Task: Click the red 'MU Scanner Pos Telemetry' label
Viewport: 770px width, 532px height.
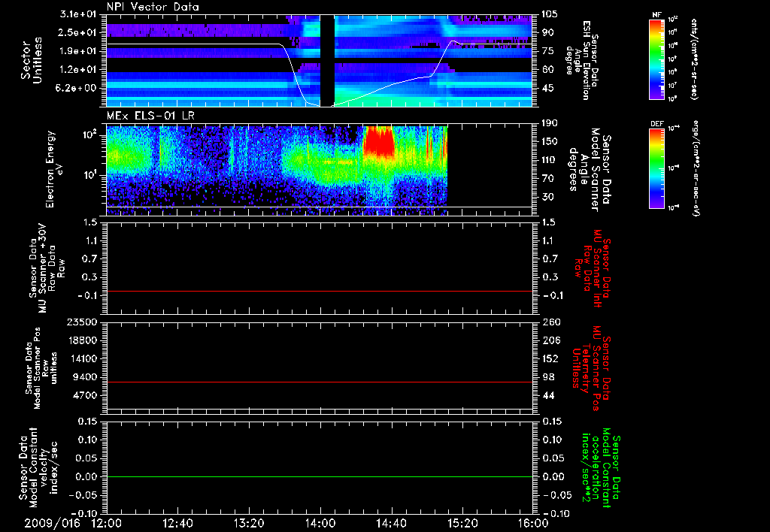Action: (591, 368)
